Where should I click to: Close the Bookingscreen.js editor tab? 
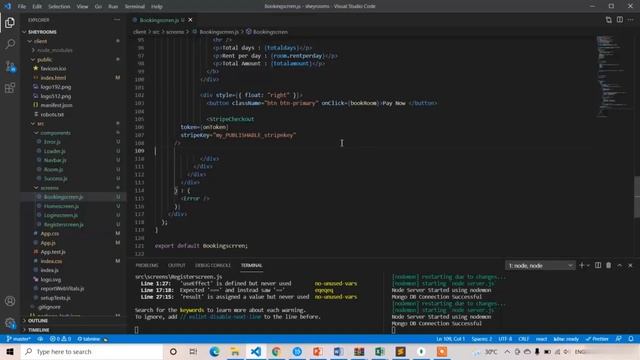(190, 20)
